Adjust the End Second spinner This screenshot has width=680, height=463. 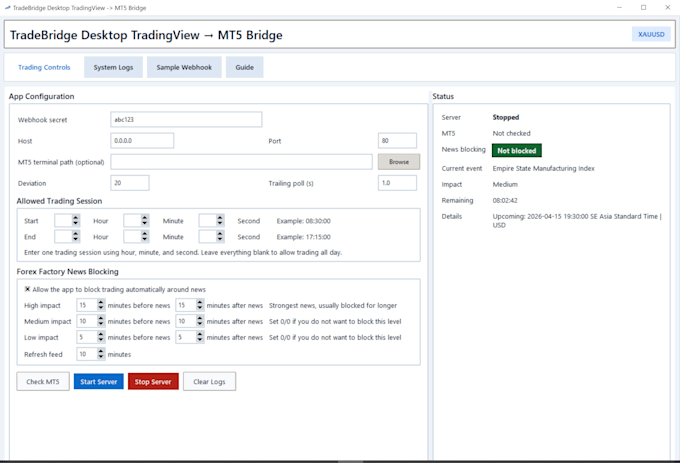[212, 237]
